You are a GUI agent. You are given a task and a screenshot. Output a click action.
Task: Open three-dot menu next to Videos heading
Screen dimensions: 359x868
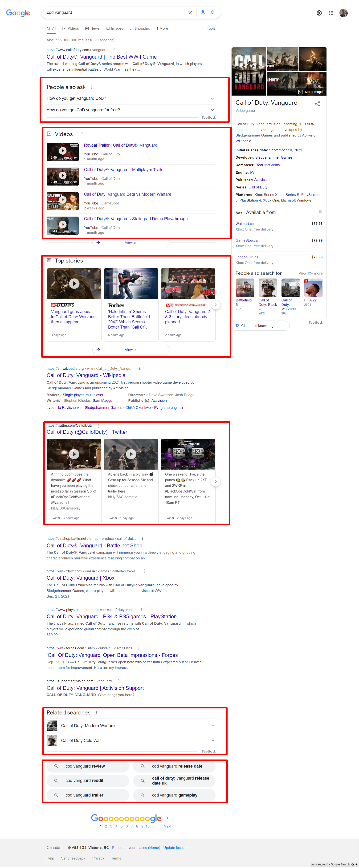(82, 134)
